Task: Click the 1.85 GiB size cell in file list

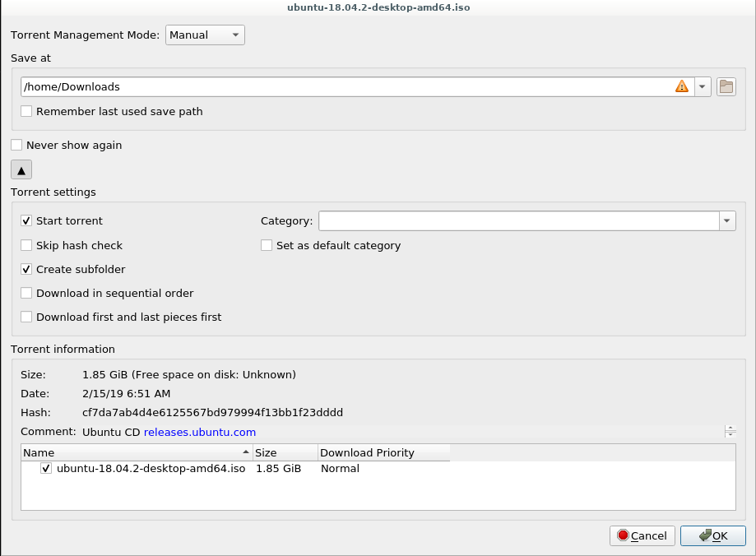Action: 278,469
